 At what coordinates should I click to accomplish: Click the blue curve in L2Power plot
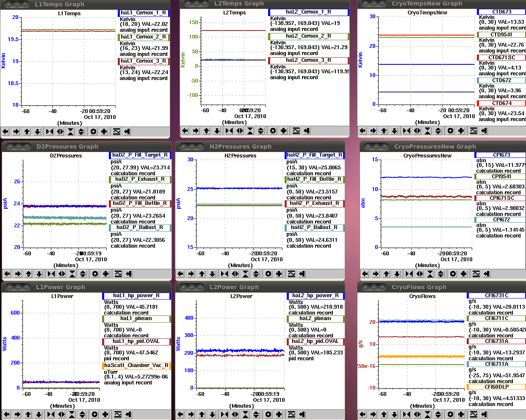[239, 351]
